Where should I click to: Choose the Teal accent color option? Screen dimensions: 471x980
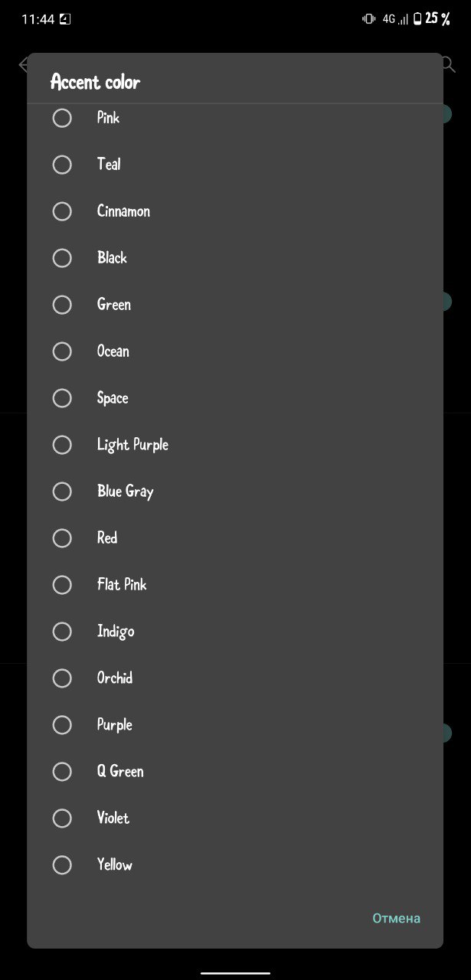pos(235,165)
